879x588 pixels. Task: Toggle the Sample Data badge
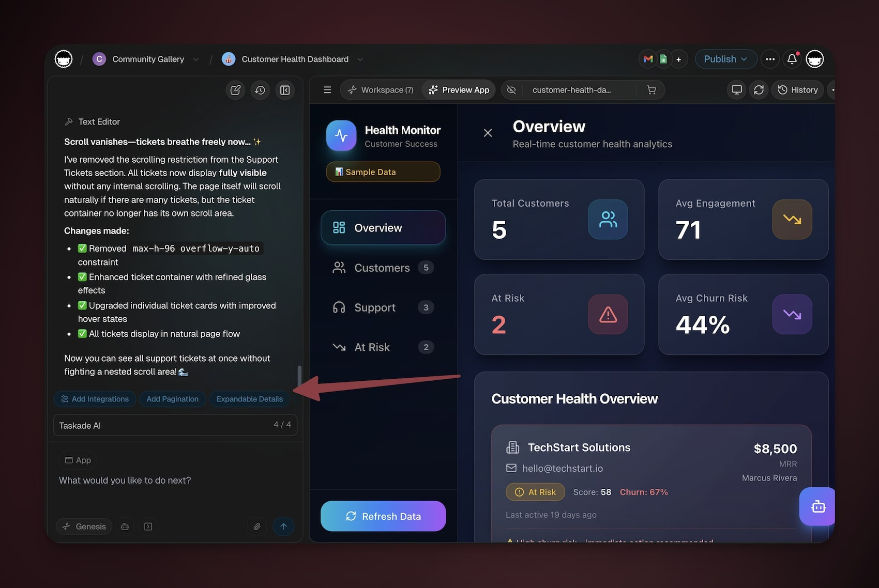point(383,172)
